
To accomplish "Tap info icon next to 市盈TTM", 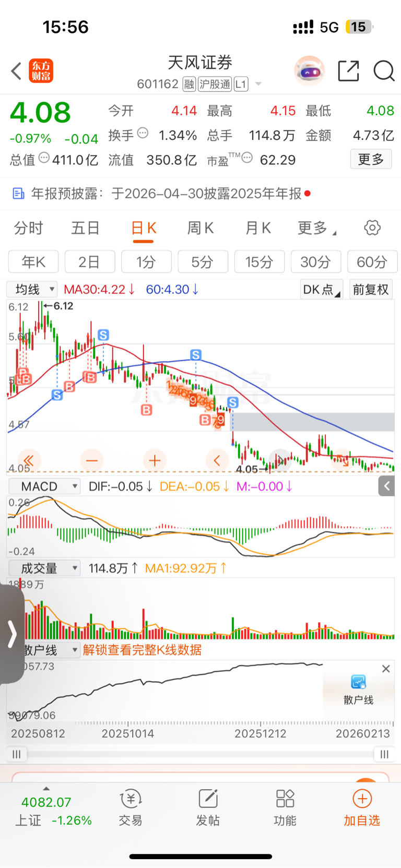I will click(x=247, y=158).
